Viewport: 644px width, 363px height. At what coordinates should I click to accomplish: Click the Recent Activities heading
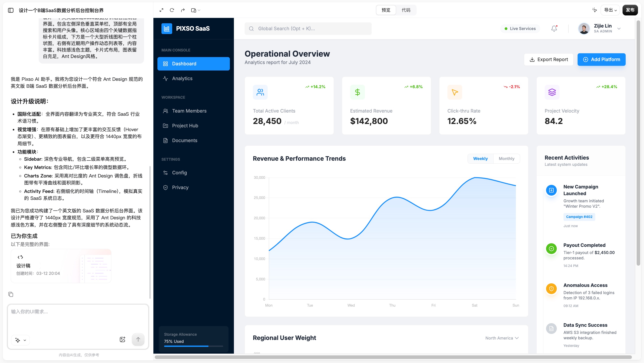(567, 158)
